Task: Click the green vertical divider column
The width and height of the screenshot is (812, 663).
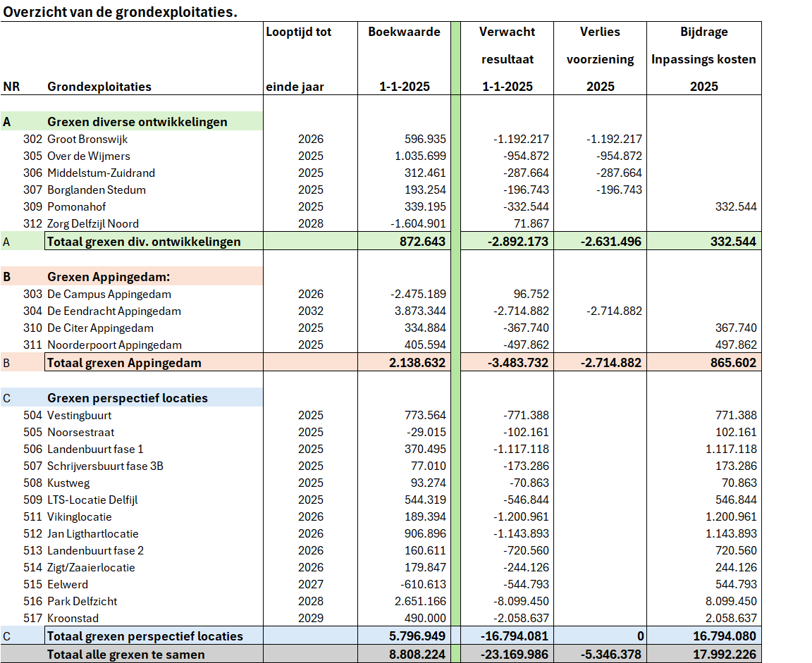Action: tap(455, 338)
